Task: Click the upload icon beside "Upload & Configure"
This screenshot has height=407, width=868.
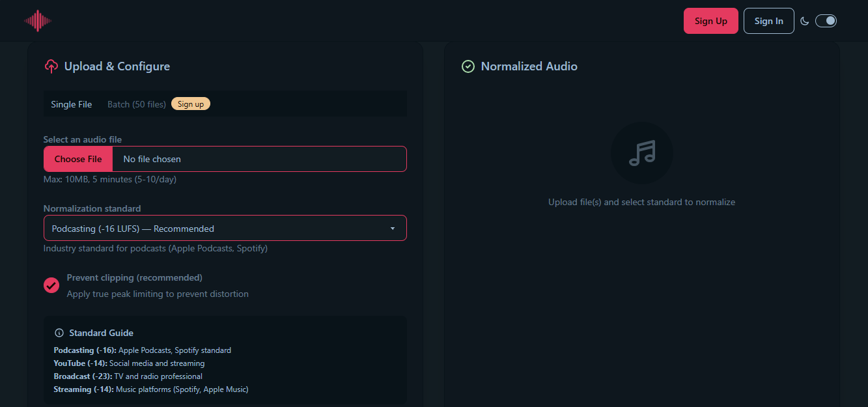Action: pos(51,66)
